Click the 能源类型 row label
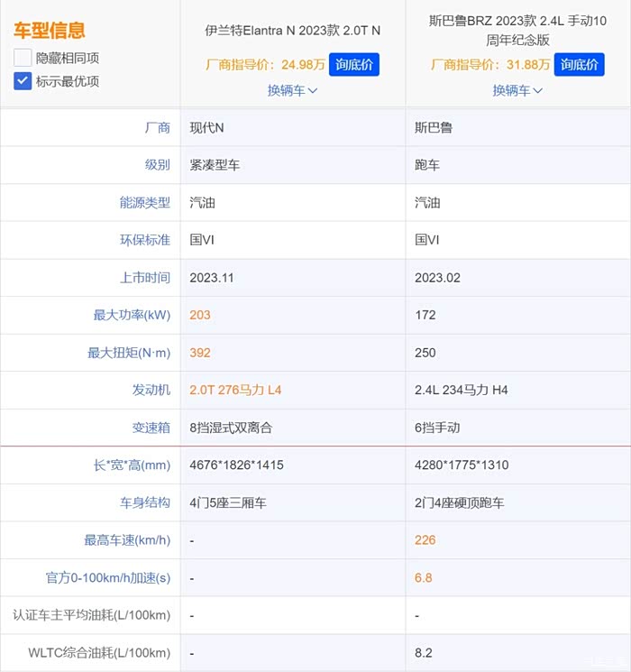This screenshot has width=631, height=672. 145,202
